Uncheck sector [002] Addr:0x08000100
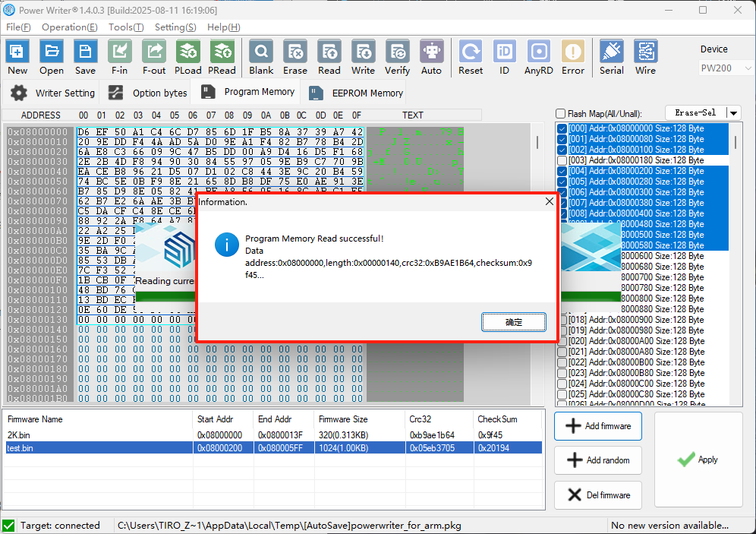The height and width of the screenshot is (534, 756). (562, 150)
